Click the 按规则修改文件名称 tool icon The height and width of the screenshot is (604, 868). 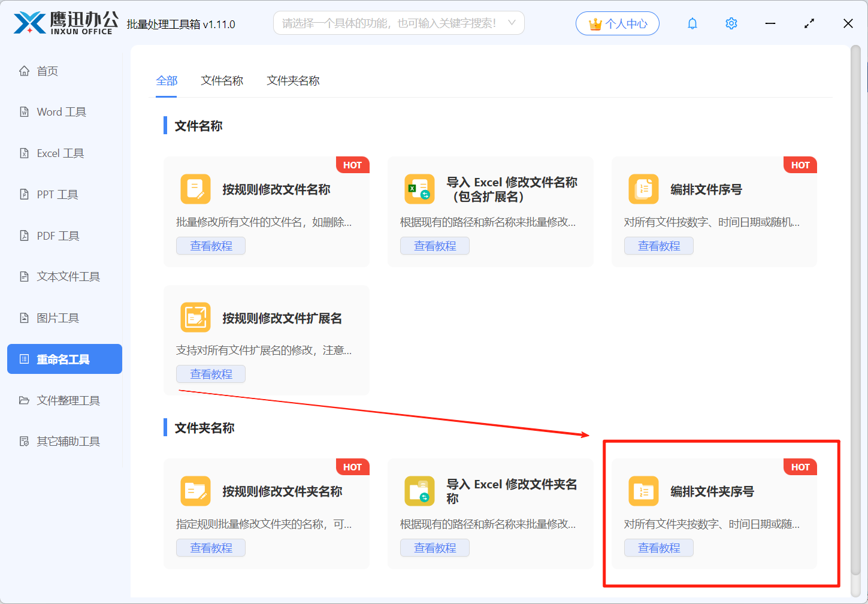(x=195, y=189)
